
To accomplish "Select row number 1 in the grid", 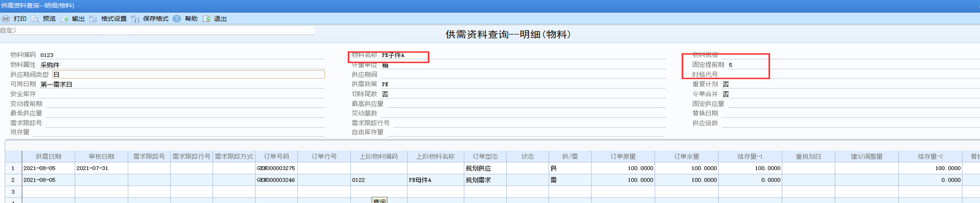I will coord(13,168).
